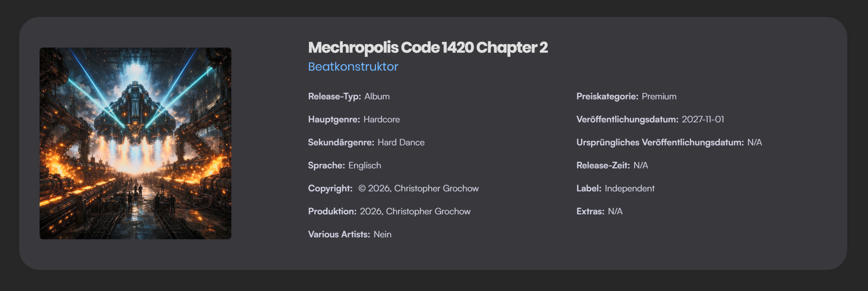The image size is (868, 291).
Task: Click the Hardcore main genre value
Action: (381, 120)
